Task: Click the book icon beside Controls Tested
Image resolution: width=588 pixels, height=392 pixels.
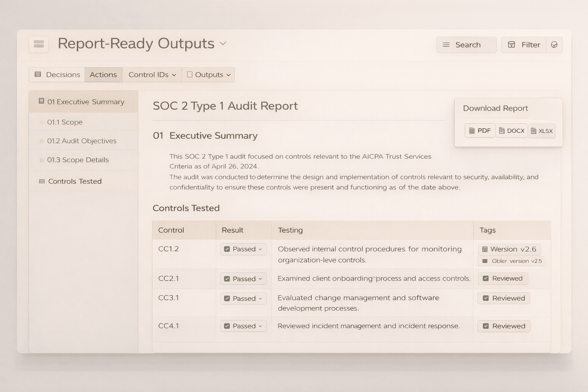Action: [x=41, y=181]
